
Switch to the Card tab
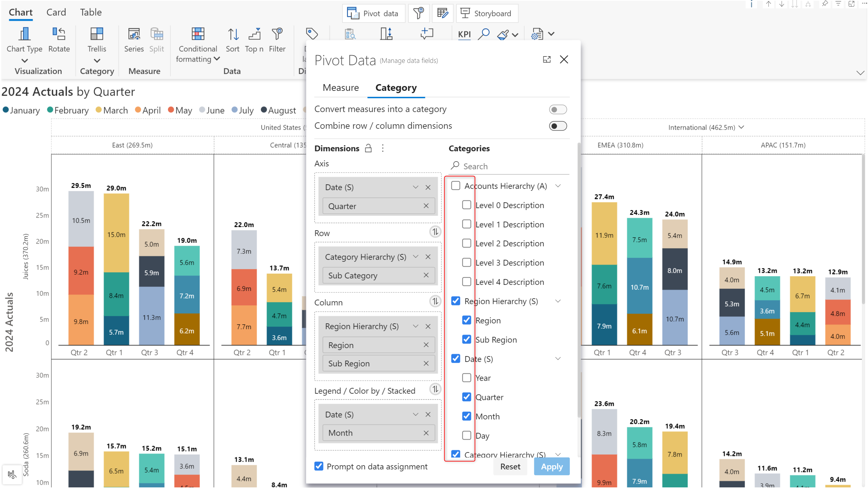click(56, 13)
